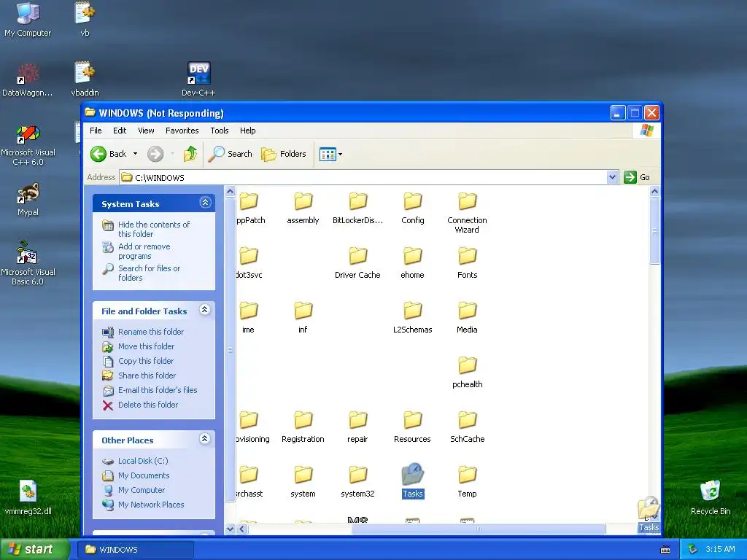This screenshot has height=560, width=747.
Task: Select the L2Schemas folder
Action: pos(413,318)
